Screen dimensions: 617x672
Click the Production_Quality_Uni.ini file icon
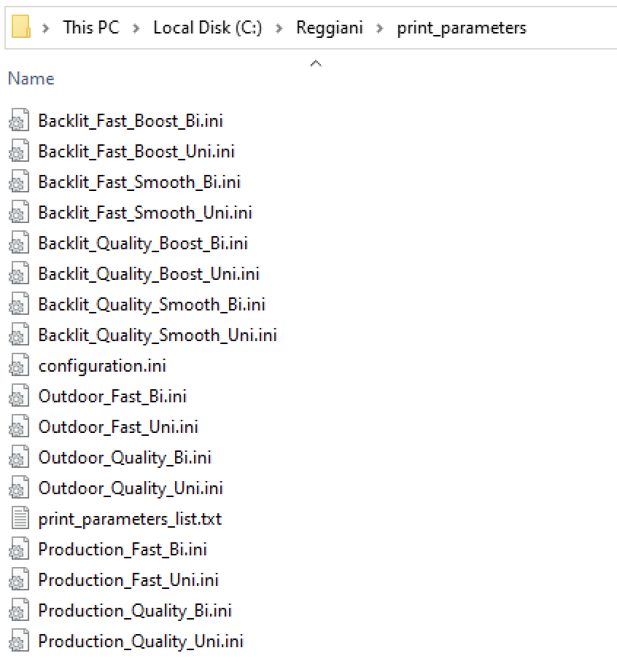(x=19, y=641)
